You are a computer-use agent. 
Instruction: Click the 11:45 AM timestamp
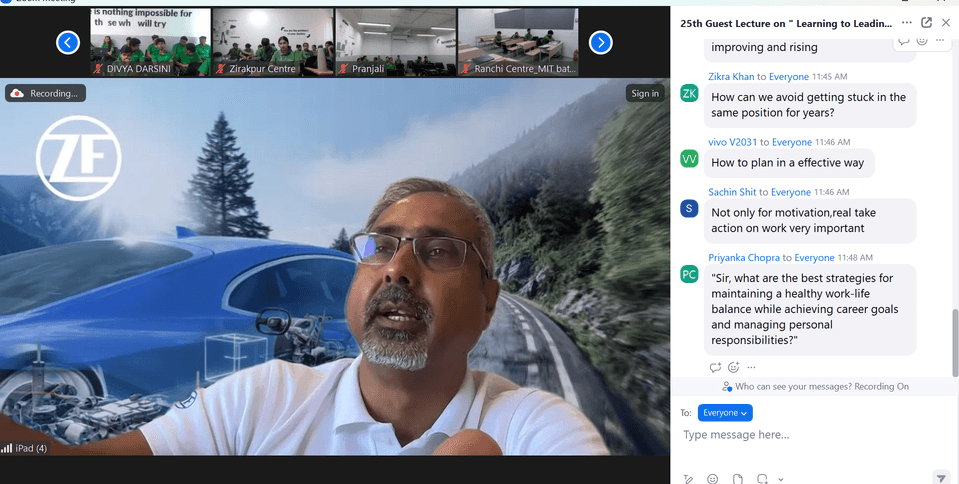tap(829, 76)
